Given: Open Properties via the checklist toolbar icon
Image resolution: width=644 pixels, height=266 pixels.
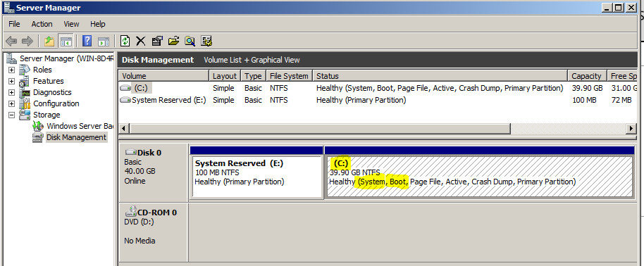Looking at the screenshot, I should click(157, 41).
